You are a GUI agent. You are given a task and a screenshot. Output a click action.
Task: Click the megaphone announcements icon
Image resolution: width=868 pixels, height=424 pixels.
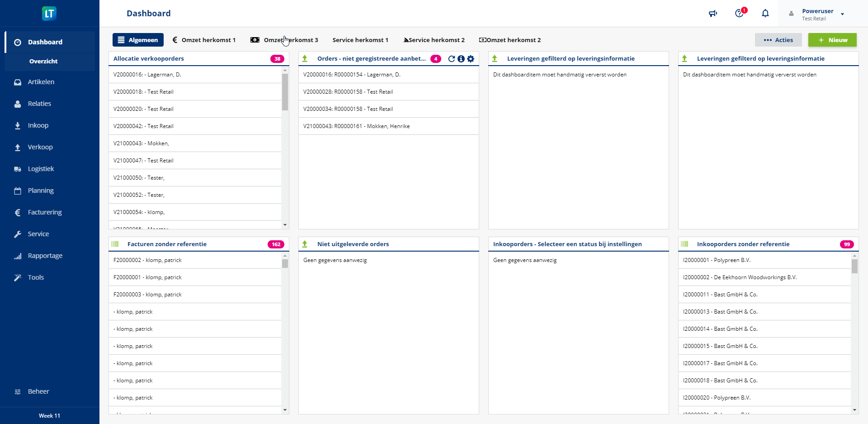coord(713,14)
